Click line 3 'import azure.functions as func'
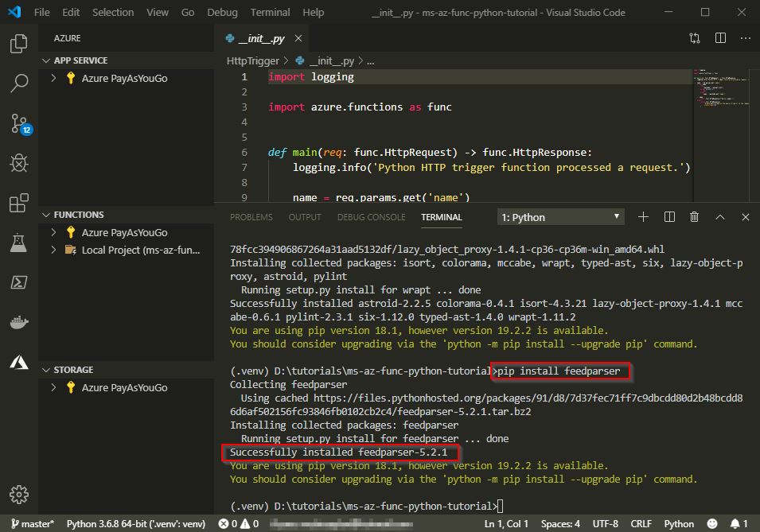Image resolution: width=760 pixels, height=532 pixels. tap(360, 107)
